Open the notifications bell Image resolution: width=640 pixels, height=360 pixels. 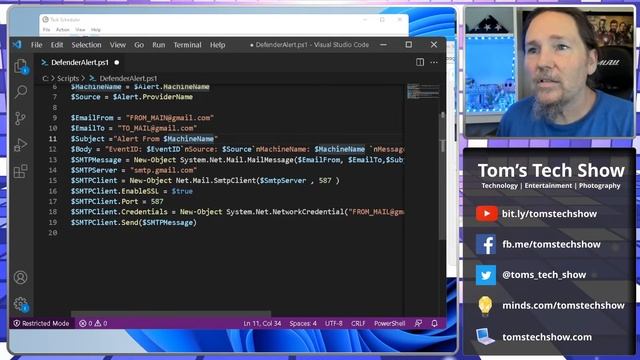click(x=434, y=323)
